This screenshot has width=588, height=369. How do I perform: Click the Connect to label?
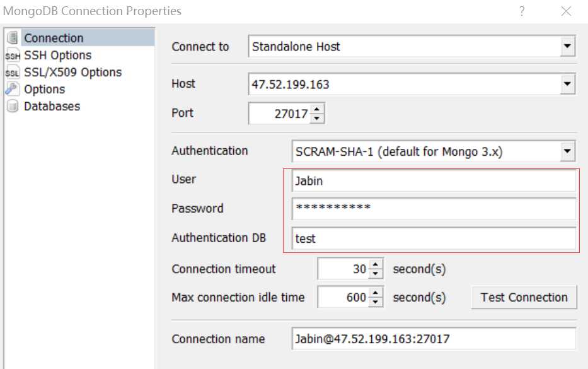click(200, 47)
